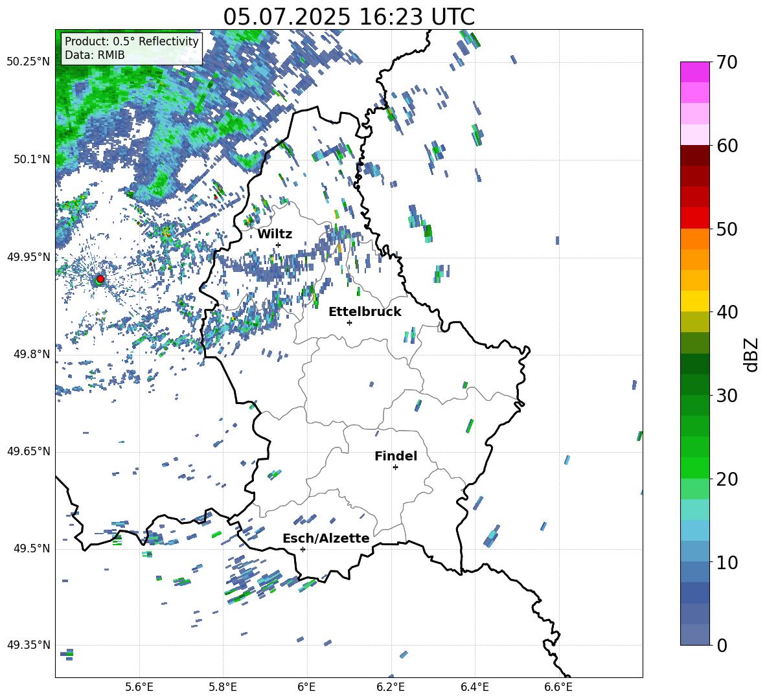Click the 6.4°E longitude label
This screenshot has height=700, width=767.
coord(474,688)
